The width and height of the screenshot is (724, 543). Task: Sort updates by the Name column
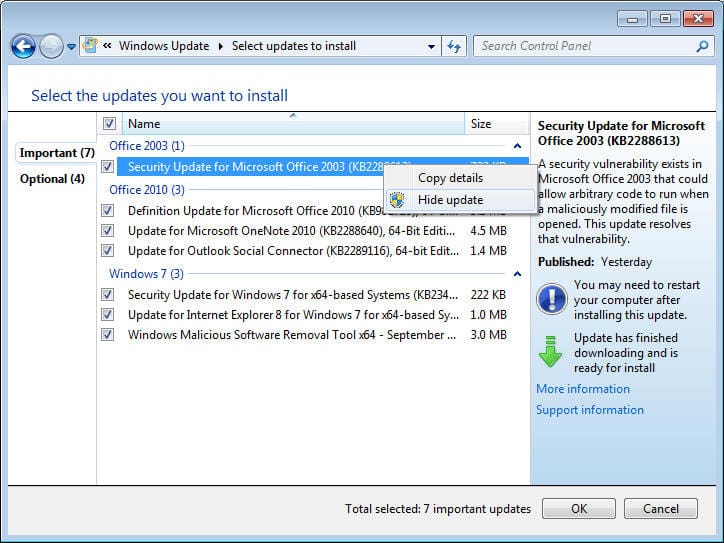click(x=293, y=124)
